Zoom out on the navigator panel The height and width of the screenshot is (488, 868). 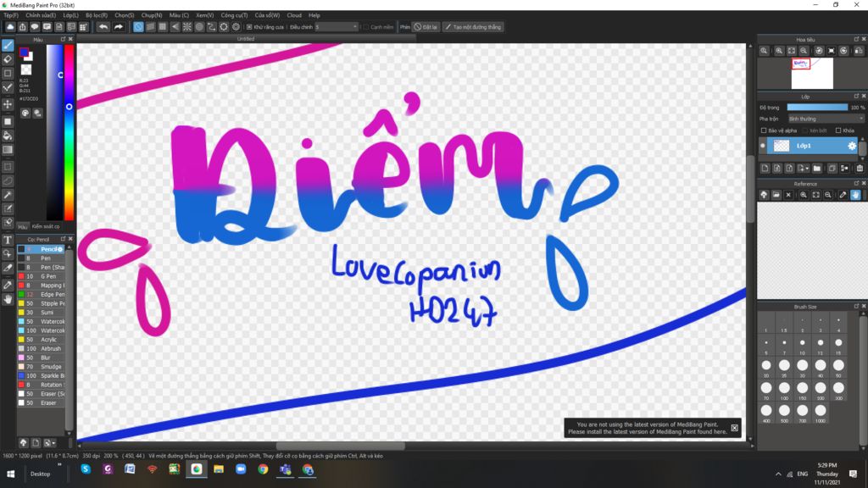(804, 51)
